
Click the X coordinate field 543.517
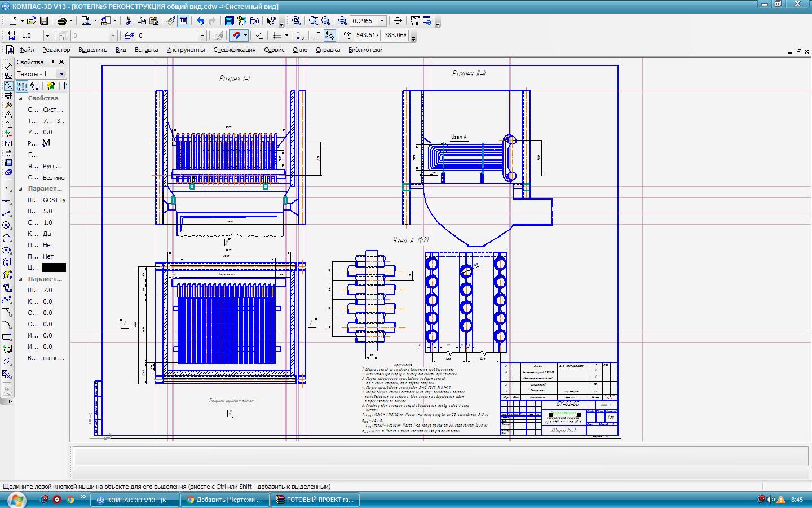(x=367, y=35)
